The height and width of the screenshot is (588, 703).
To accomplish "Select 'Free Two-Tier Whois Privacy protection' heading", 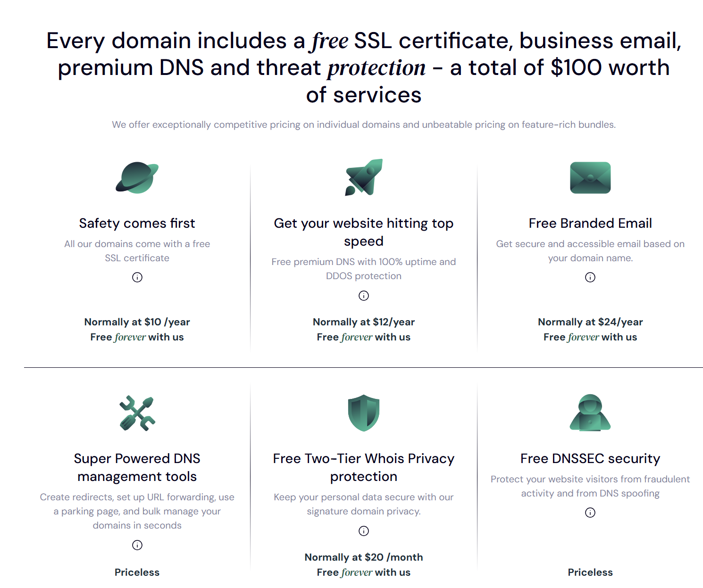I will pyautogui.click(x=364, y=467).
